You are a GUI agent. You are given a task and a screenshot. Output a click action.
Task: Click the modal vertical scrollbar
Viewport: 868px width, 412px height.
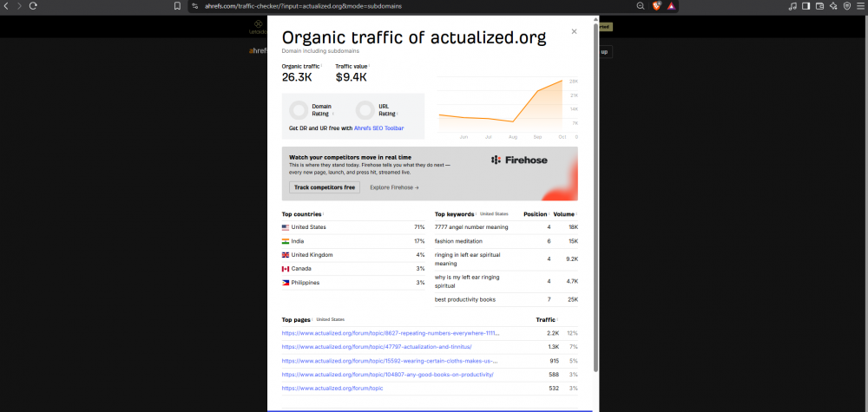coord(595,196)
